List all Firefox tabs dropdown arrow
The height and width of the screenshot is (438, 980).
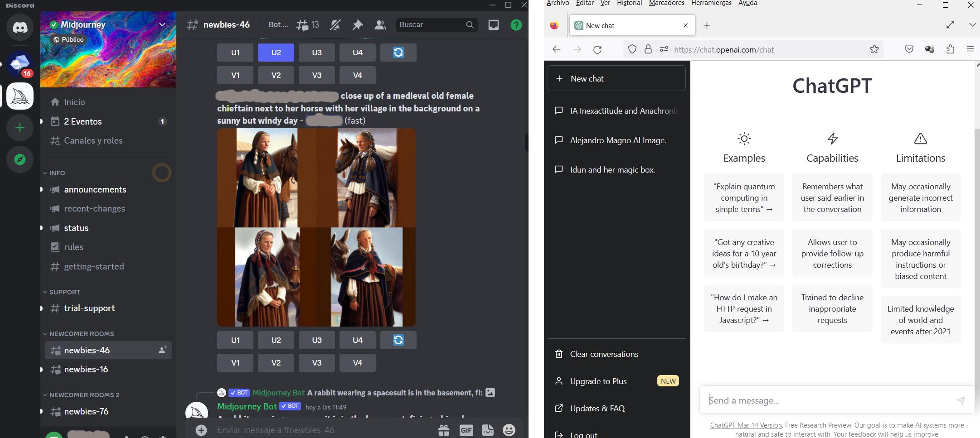tap(972, 25)
